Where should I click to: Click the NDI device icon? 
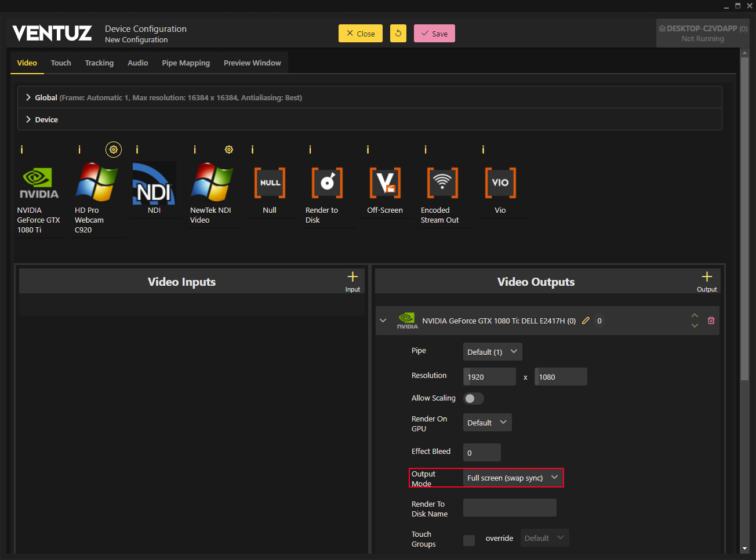[154, 183]
